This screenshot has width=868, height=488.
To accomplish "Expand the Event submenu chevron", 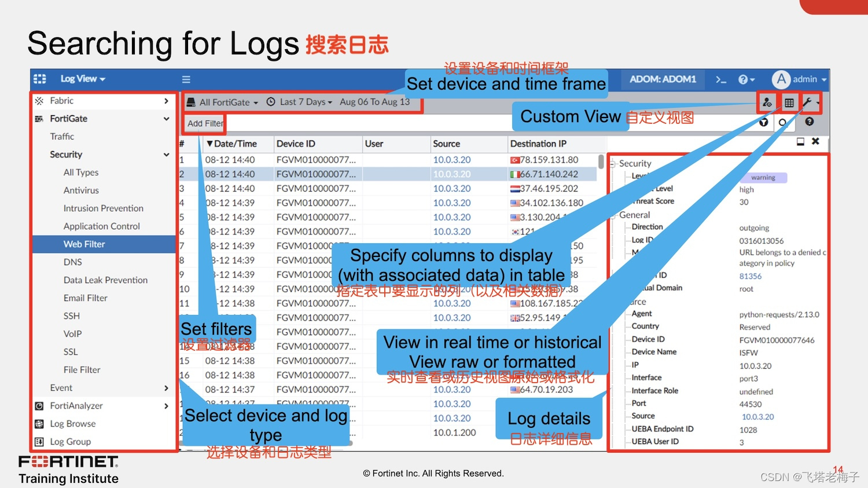I will point(166,388).
